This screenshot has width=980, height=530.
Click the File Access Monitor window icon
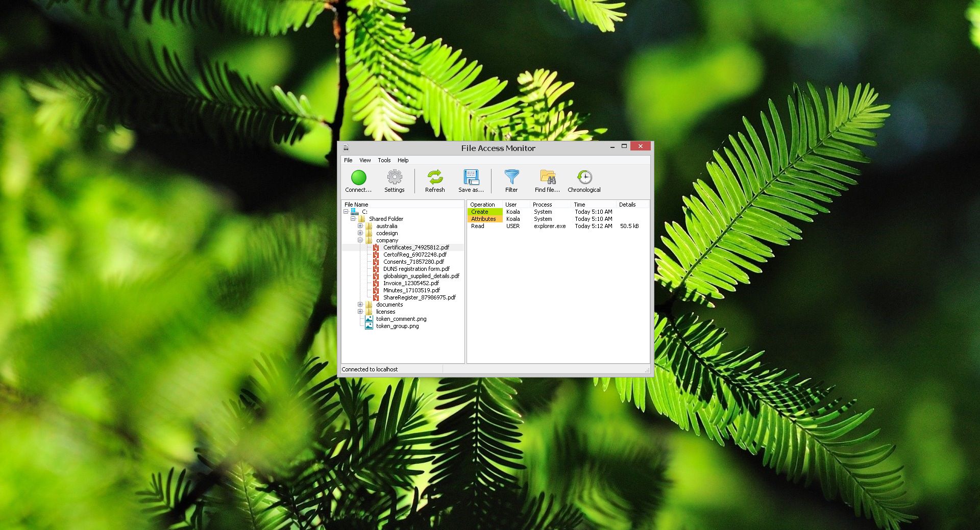(346, 148)
